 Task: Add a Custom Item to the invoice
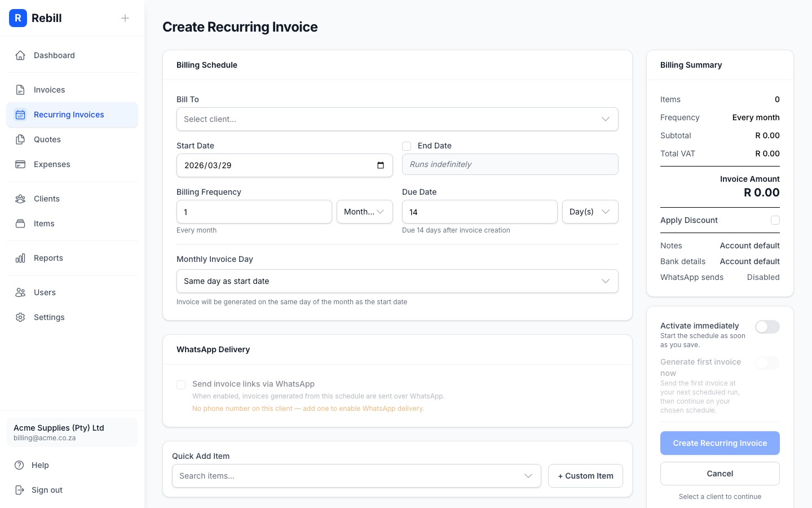click(x=585, y=476)
